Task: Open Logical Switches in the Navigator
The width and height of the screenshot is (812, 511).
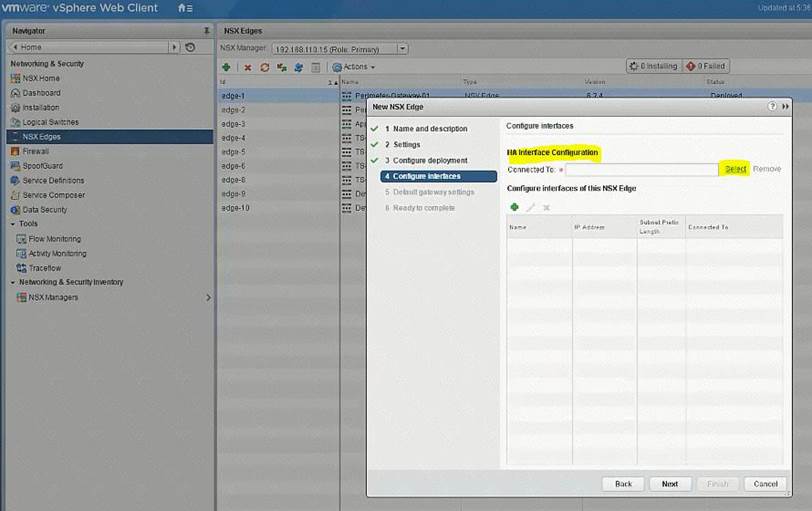Action: (x=50, y=122)
